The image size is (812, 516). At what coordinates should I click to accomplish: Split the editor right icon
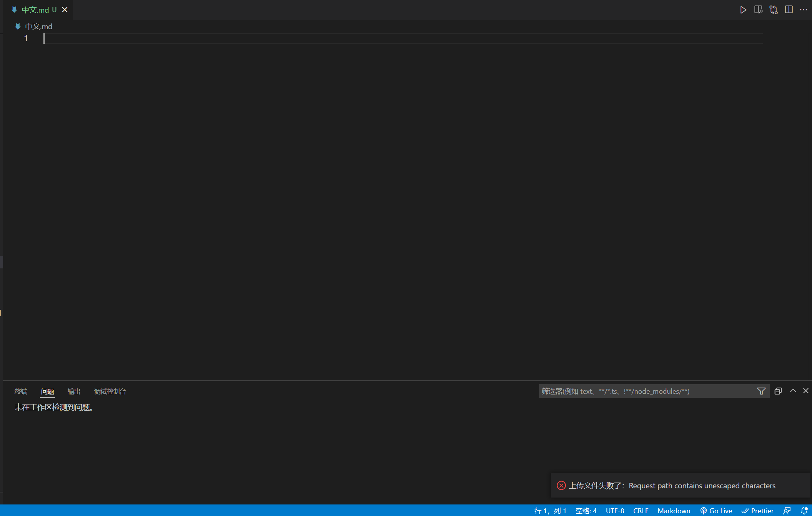789,10
